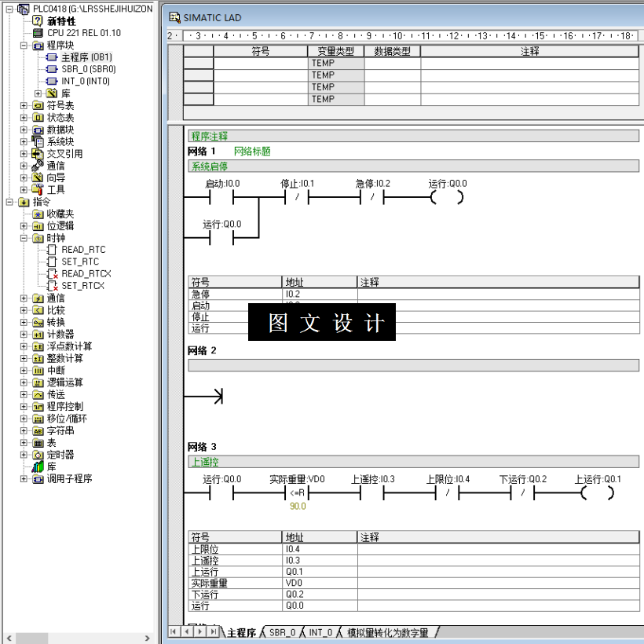This screenshot has width=644, height=644.
Task: Click the CPU 221 REL 01.10 chip icon
Action: tap(38, 33)
